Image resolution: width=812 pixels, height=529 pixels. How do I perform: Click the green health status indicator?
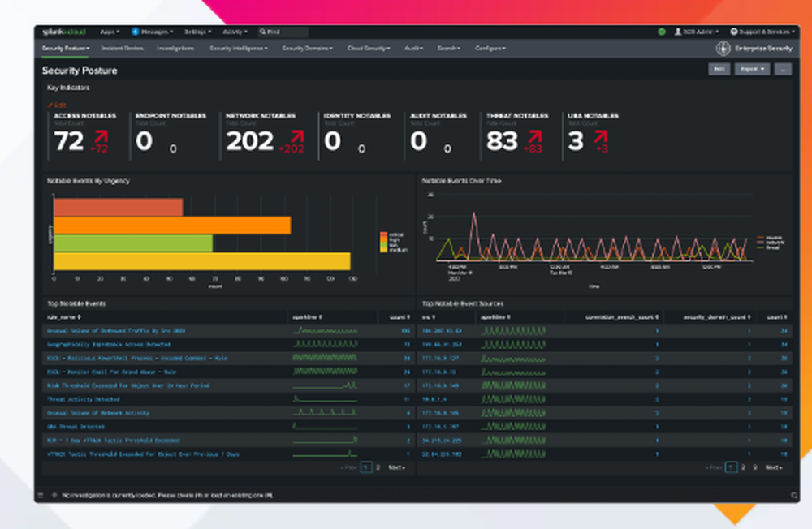click(661, 32)
